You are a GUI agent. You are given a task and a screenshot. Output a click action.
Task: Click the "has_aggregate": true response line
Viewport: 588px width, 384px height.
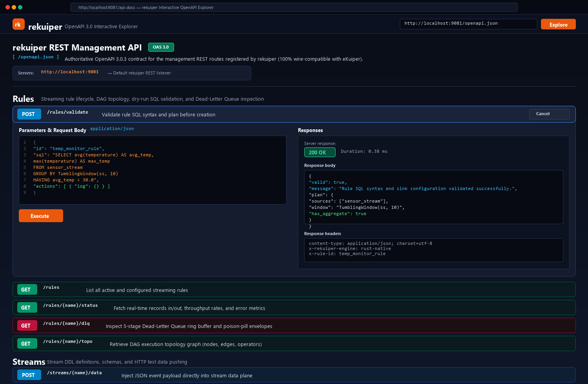coord(338,214)
